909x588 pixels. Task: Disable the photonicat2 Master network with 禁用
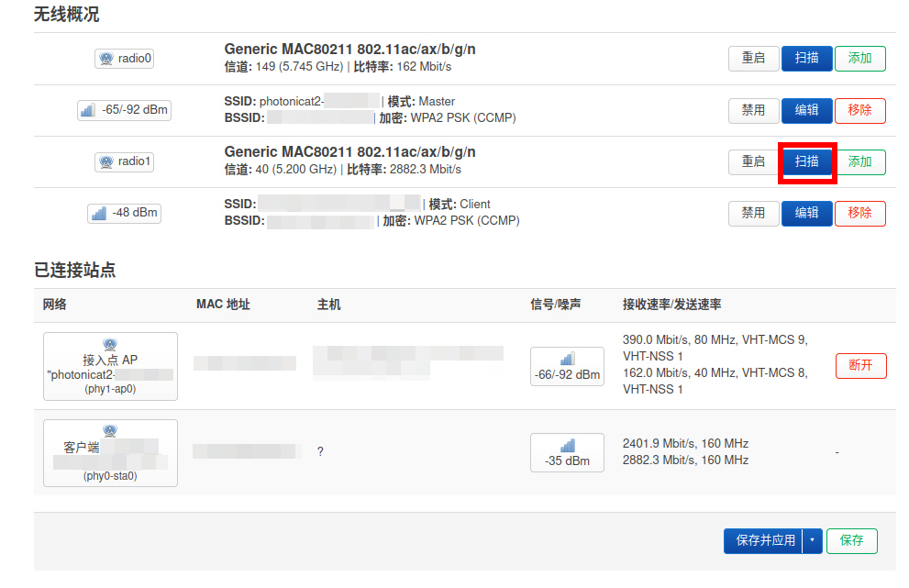click(x=753, y=110)
